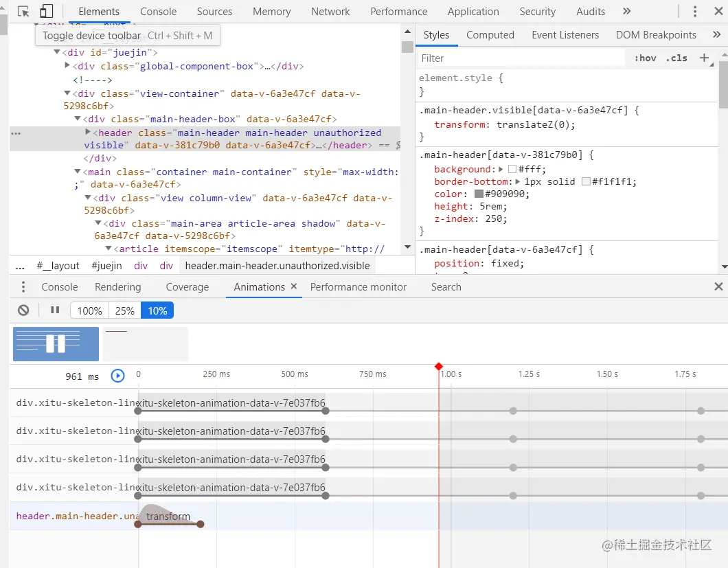Switch to the Console main tab

tap(159, 12)
